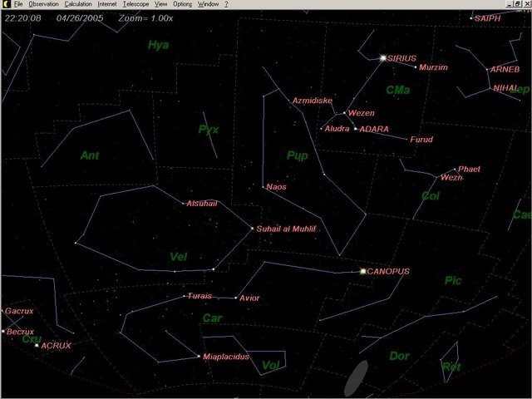Restore the document window size
Viewport: 532px width, 399px height.
(x=517, y=4)
